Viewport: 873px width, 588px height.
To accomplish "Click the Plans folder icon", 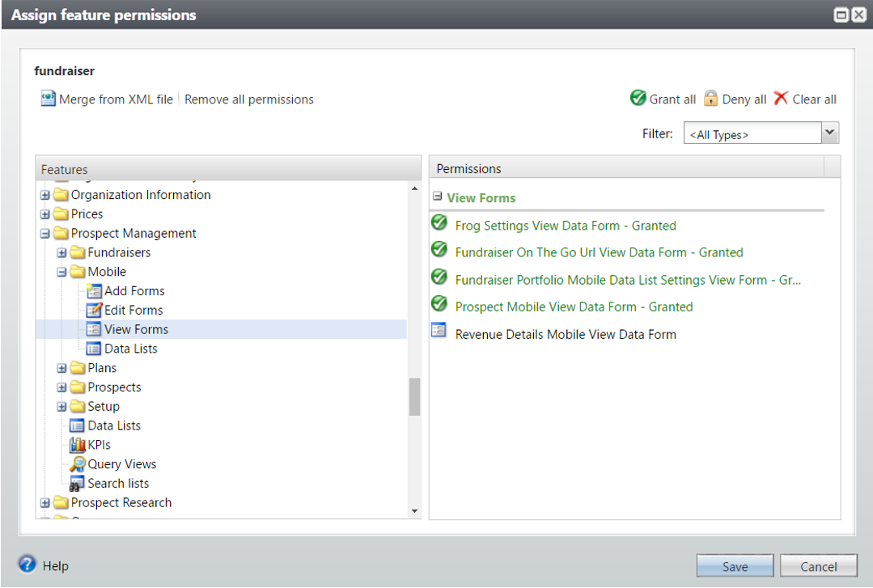I will pyautogui.click(x=78, y=368).
